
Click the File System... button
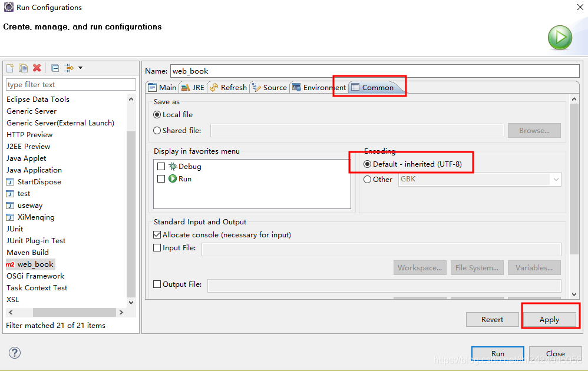click(x=477, y=267)
